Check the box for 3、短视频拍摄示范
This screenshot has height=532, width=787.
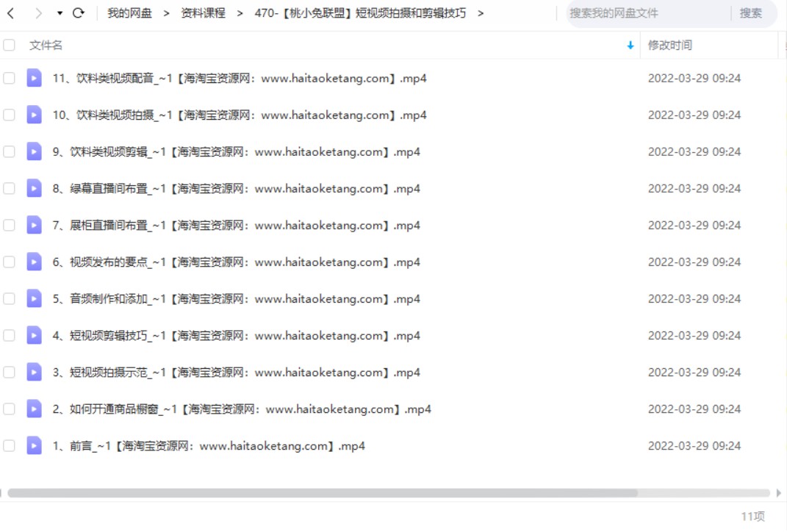point(9,373)
